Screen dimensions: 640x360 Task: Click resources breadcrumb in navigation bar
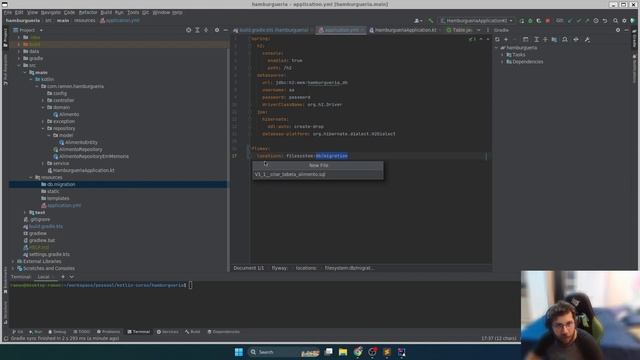84,20
